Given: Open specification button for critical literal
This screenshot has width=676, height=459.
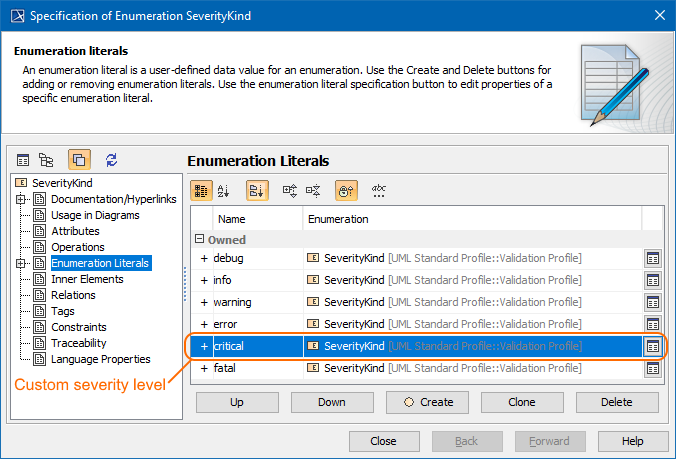Looking at the screenshot, I should tap(652, 346).
